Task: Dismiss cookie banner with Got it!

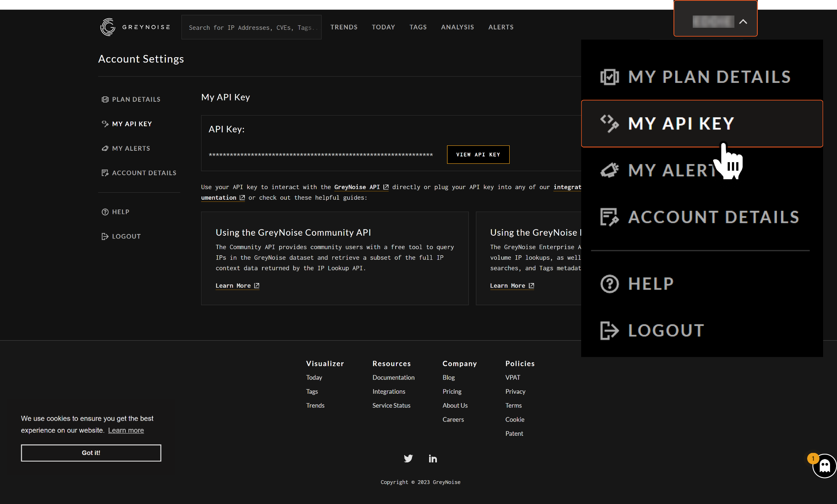Action: tap(91, 453)
